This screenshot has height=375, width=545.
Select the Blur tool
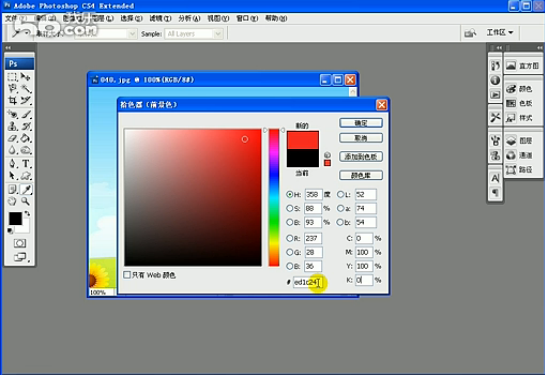(x=13, y=150)
